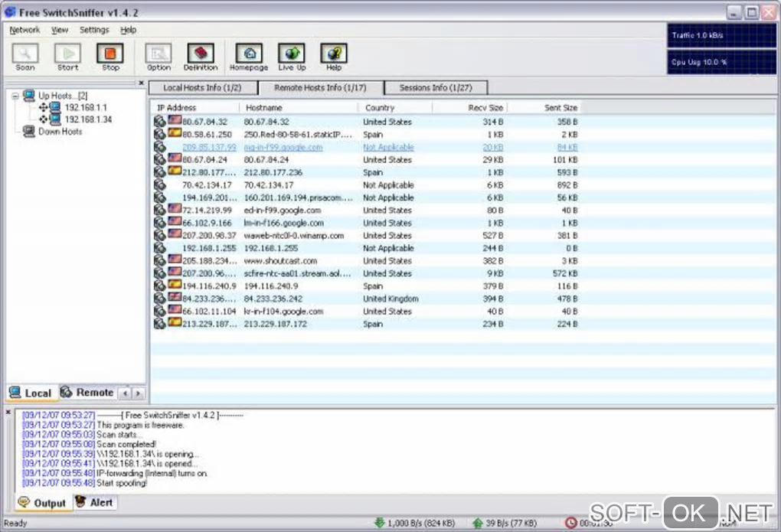781x532 pixels.
Task: Select the Down Hosts tree item
Action: coord(60,132)
